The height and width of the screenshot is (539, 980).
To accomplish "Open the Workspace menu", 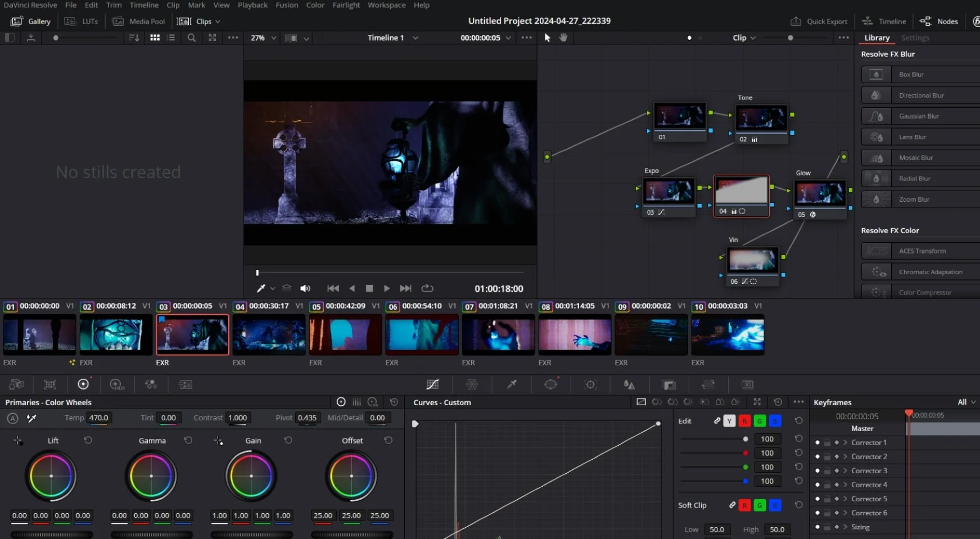I will coord(387,5).
